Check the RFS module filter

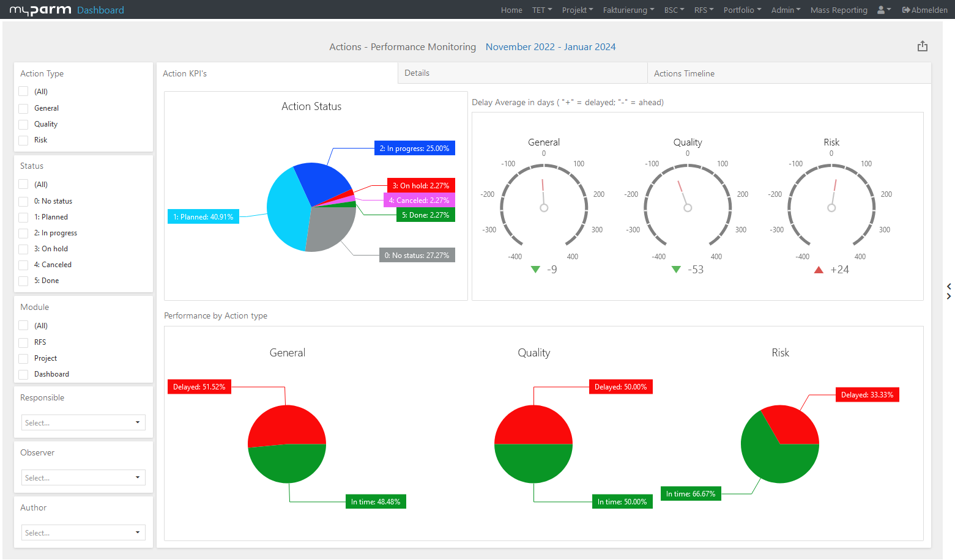tap(23, 342)
